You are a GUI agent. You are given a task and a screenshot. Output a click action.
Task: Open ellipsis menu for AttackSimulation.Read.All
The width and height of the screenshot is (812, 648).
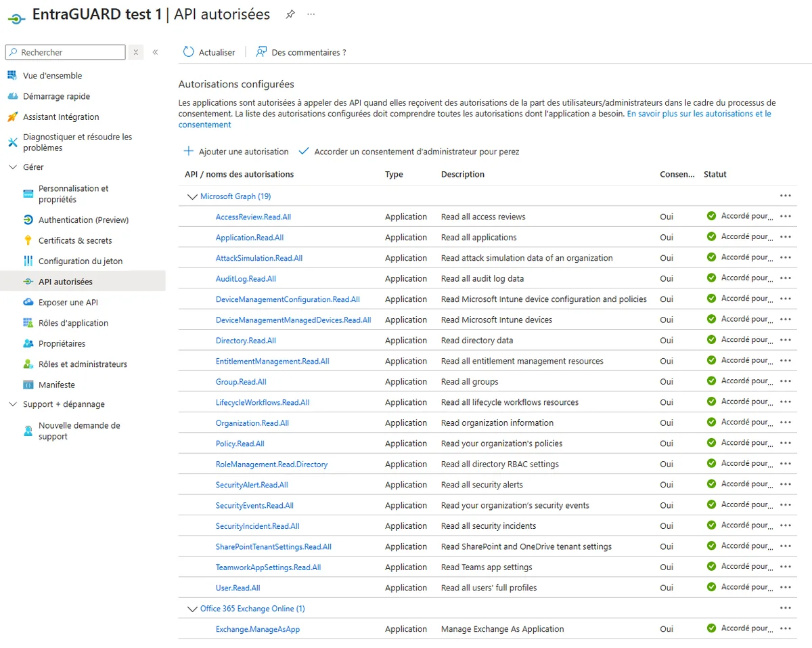[785, 258]
